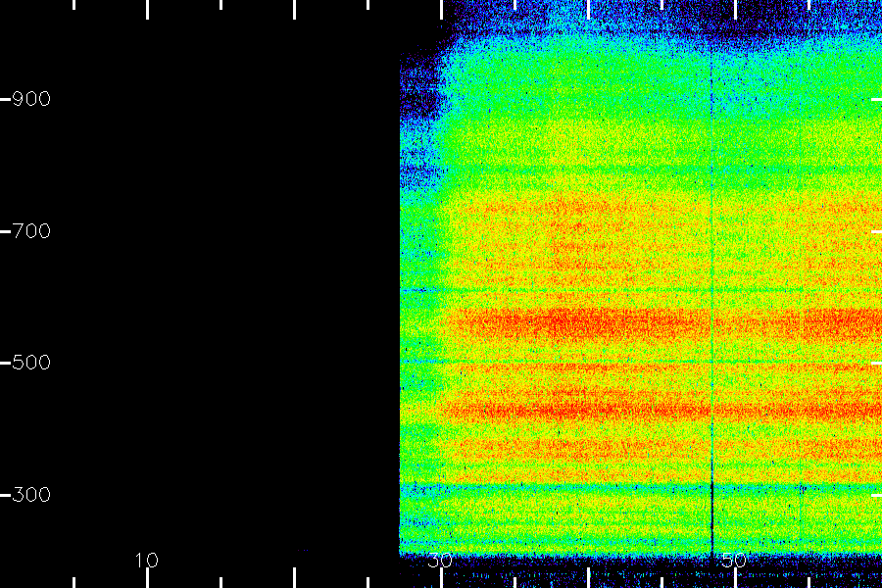Click the 500 y-axis label
The height and width of the screenshot is (588, 882).
tap(31, 363)
